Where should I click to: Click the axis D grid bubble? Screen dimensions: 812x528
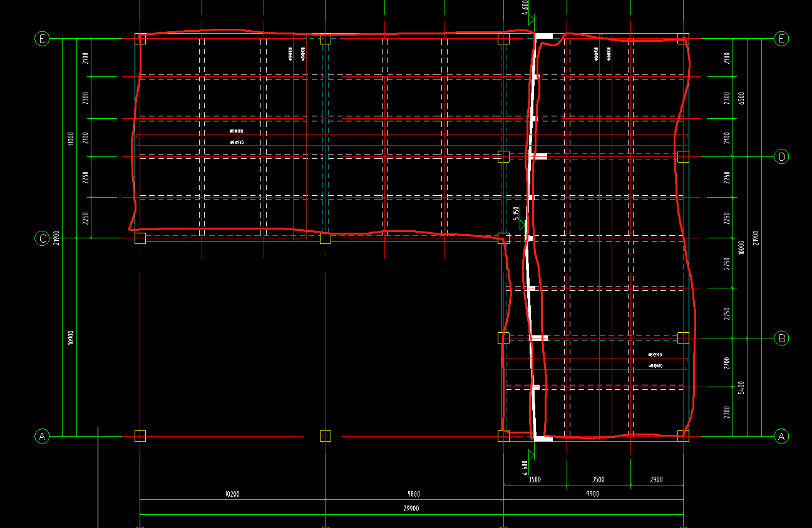coord(781,156)
